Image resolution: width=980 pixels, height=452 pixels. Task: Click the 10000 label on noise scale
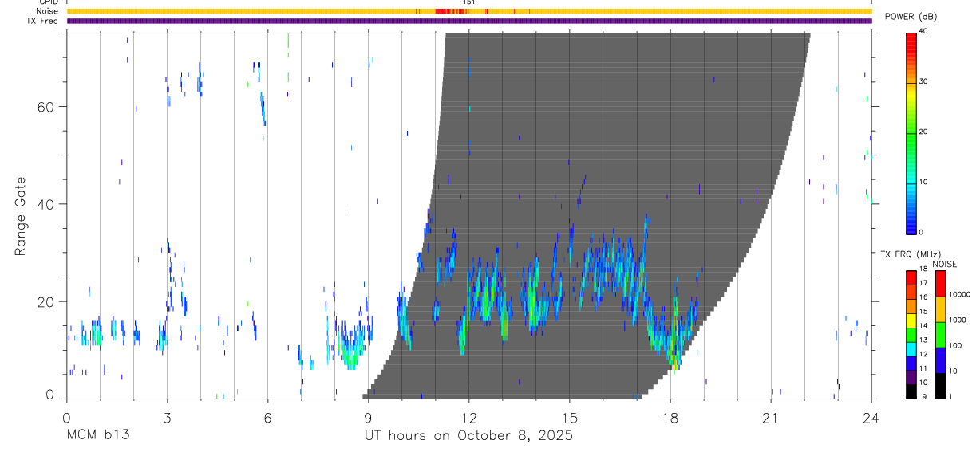point(961,294)
